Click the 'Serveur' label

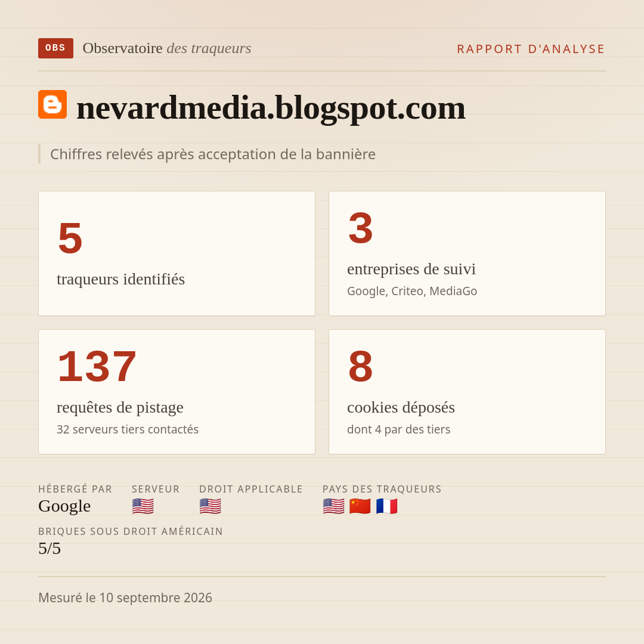[x=156, y=489]
